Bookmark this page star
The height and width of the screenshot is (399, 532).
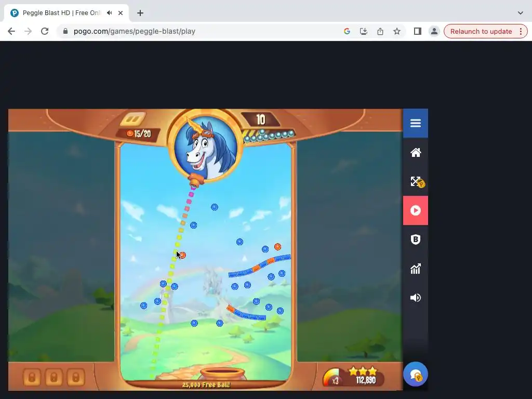point(396,31)
